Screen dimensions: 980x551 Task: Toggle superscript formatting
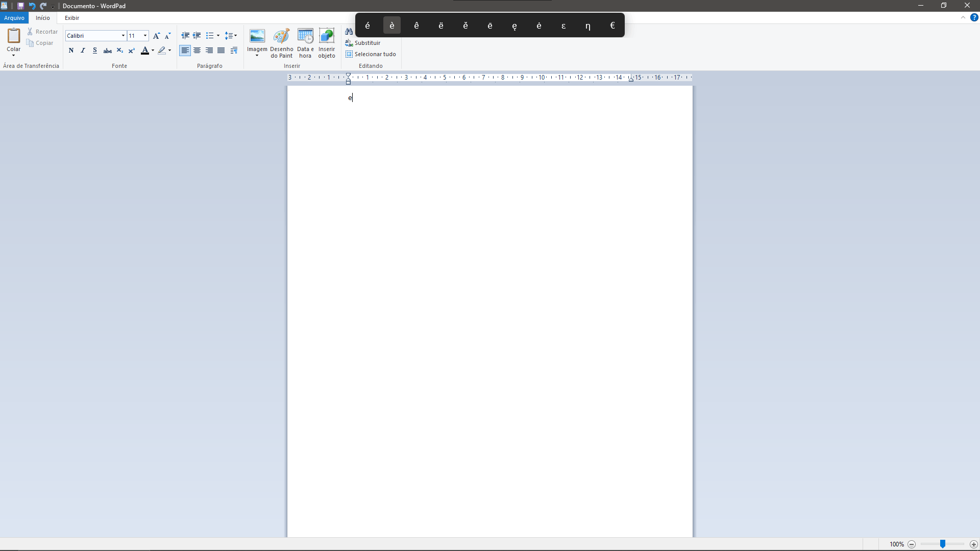(132, 51)
